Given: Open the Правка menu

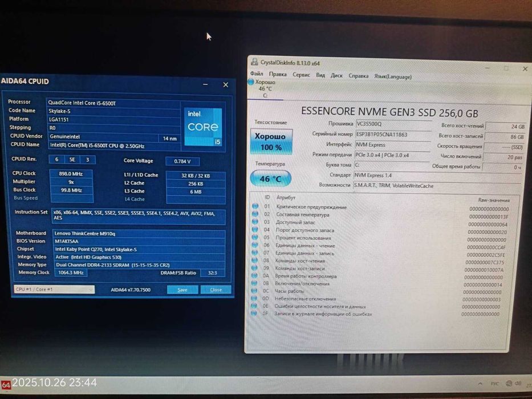Looking at the screenshot, I should pos(278,74).
